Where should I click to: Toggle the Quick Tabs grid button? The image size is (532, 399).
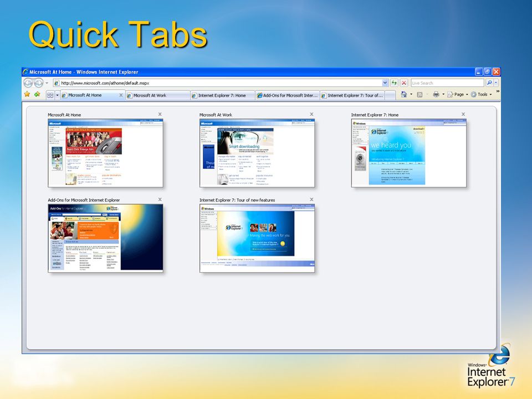tap(50, 95)
